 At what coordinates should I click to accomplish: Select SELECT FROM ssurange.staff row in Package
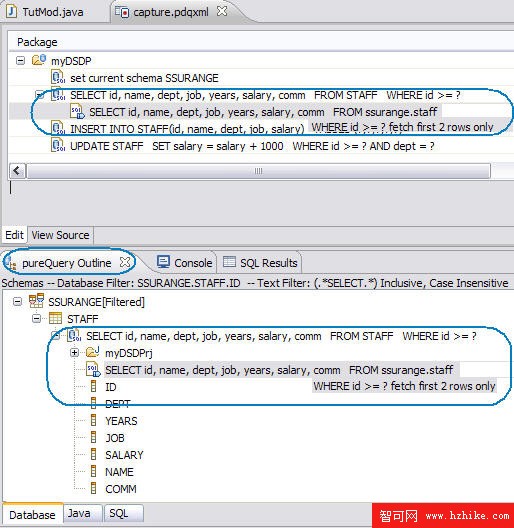tap(263, 112)
